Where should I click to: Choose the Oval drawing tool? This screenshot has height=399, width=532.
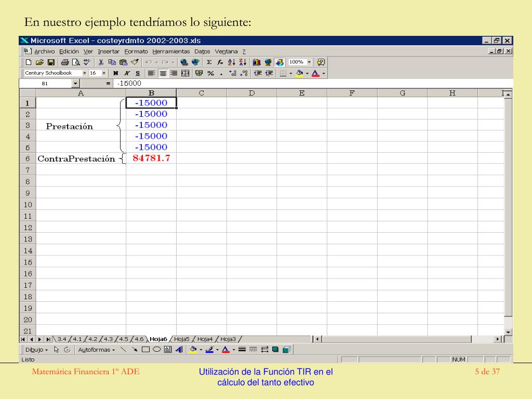156,350
